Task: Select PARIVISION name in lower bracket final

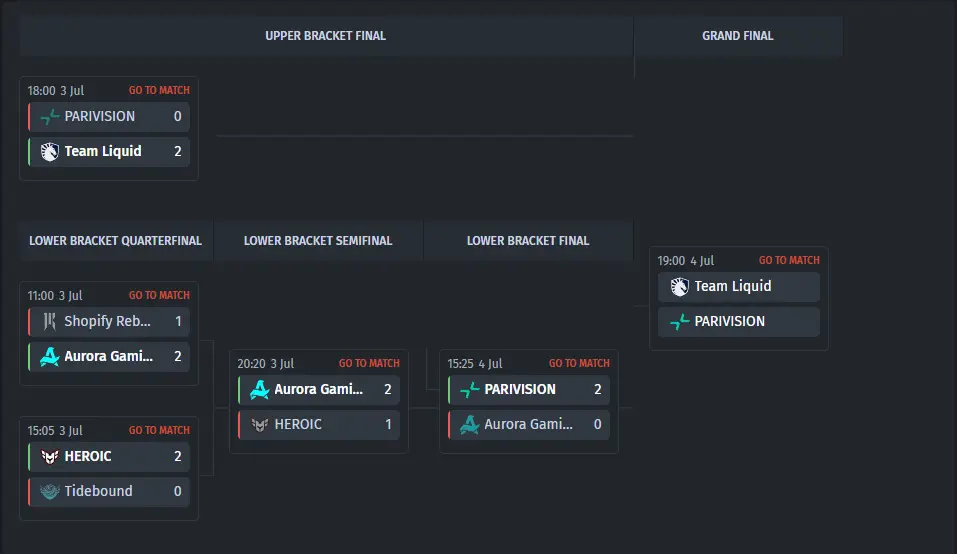Action: (x=520, y=389)
